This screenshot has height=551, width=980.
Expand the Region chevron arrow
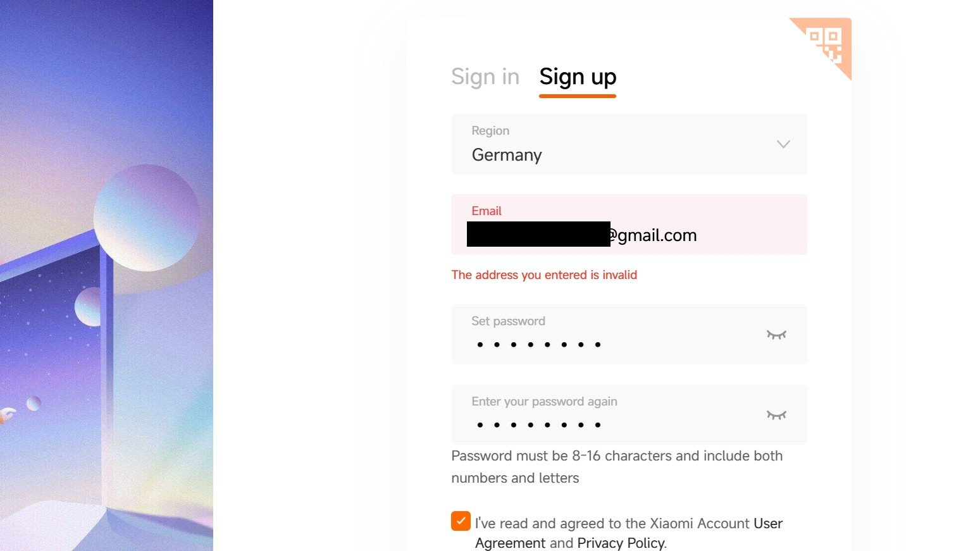pyautogui.click(x=783, y=144)
